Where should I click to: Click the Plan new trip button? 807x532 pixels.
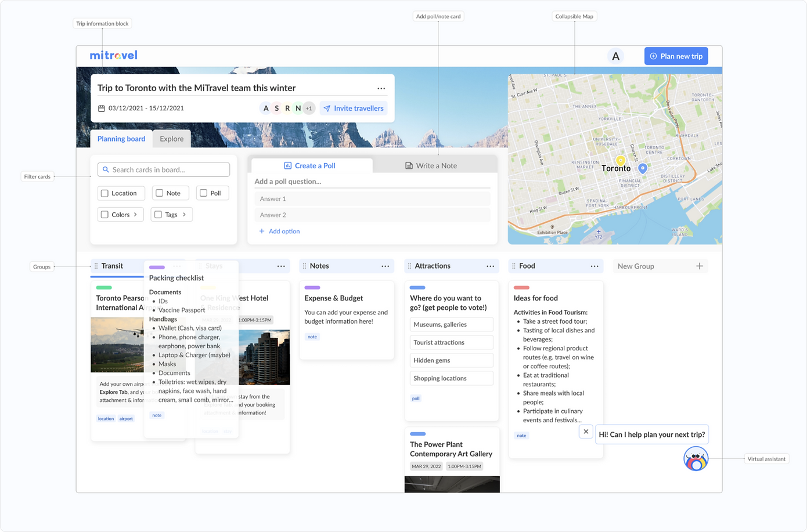[676, 56]
